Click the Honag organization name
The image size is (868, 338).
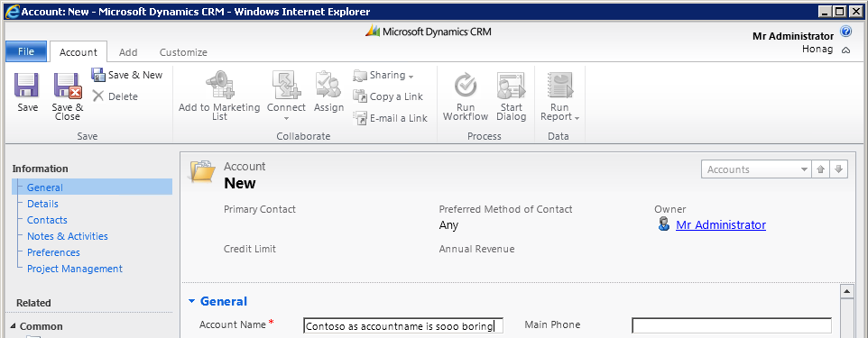pyautogui.click(x=817, y=50)
